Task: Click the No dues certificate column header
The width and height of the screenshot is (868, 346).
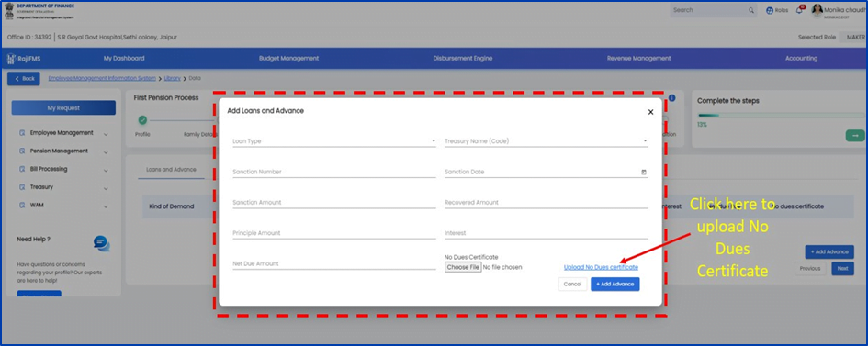Action: click(797, 206)
